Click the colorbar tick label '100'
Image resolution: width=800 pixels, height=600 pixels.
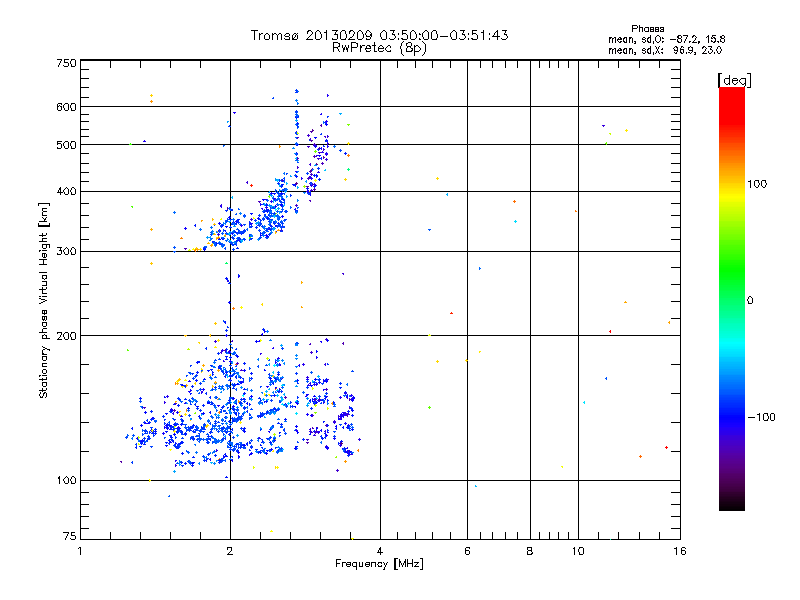[x=757, y=184]
